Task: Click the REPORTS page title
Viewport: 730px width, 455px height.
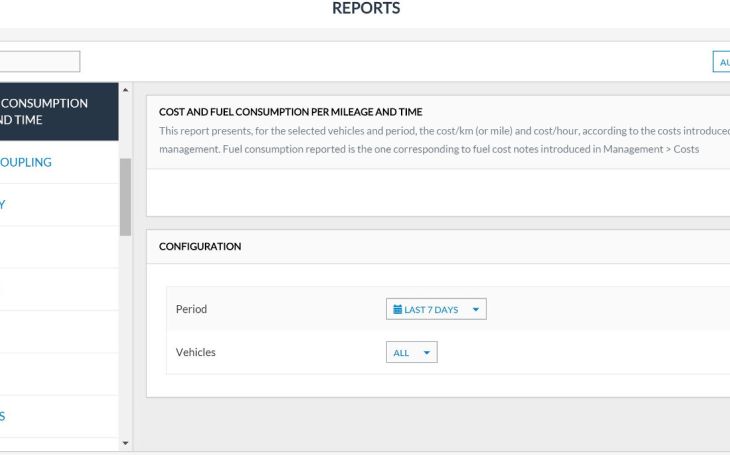Action: point(366,9)
